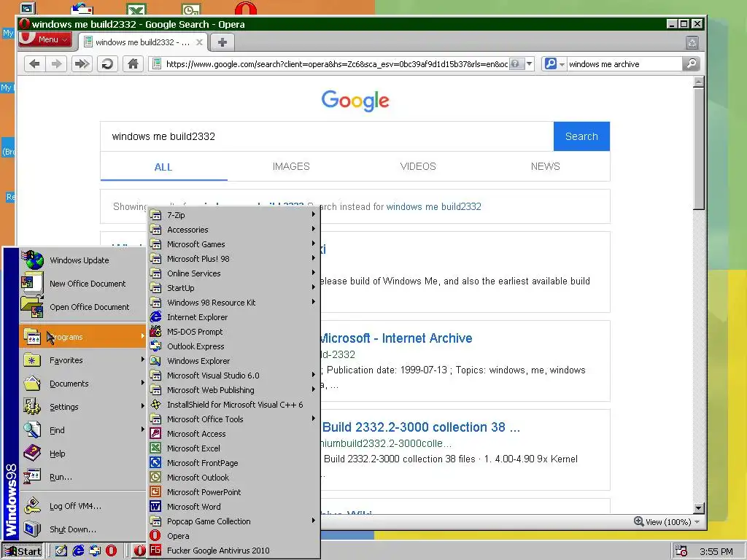
Task: Go to the Home page button
Action: point(133,64)
